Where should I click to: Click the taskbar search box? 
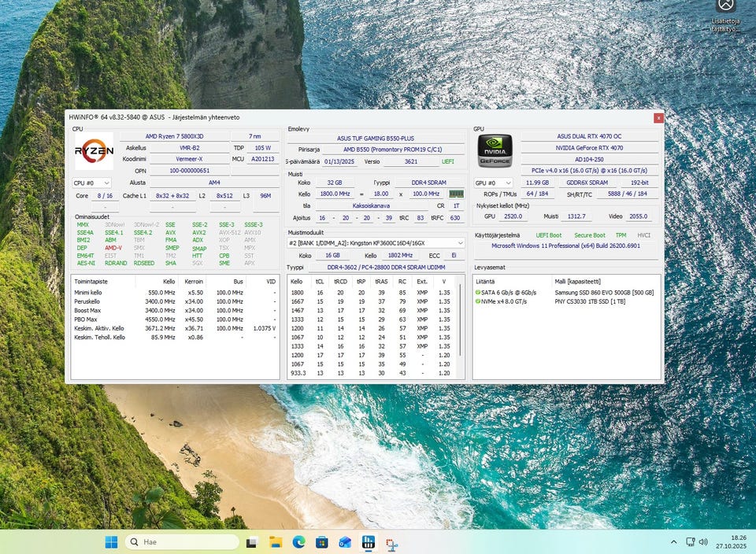(x=181, y=542)
